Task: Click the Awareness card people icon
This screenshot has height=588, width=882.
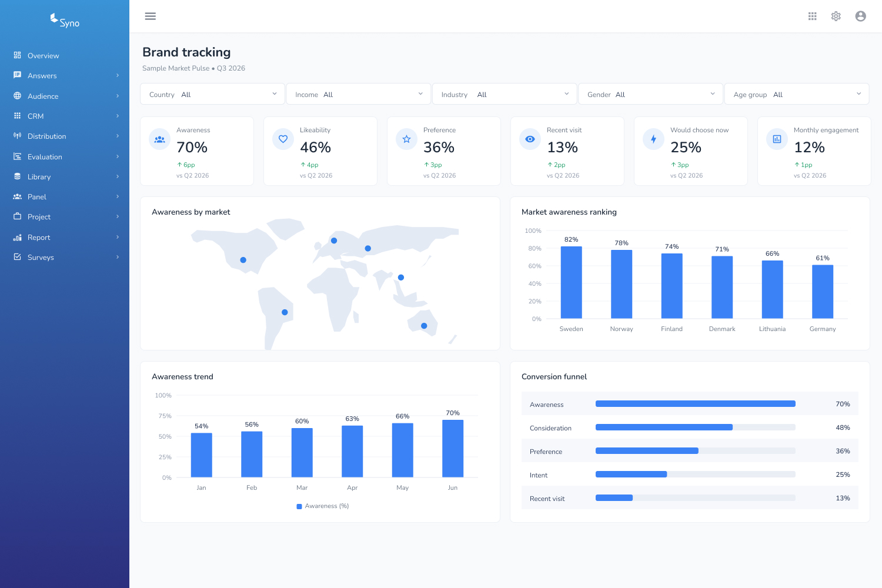Action: [x=159, y=139]
